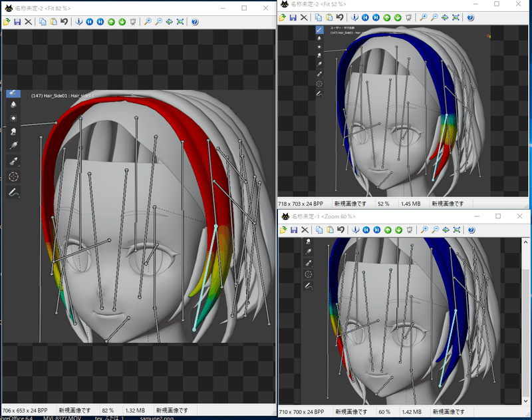
Task: Click Paste icon in Fit 52% window
Action: pos(329,18)
